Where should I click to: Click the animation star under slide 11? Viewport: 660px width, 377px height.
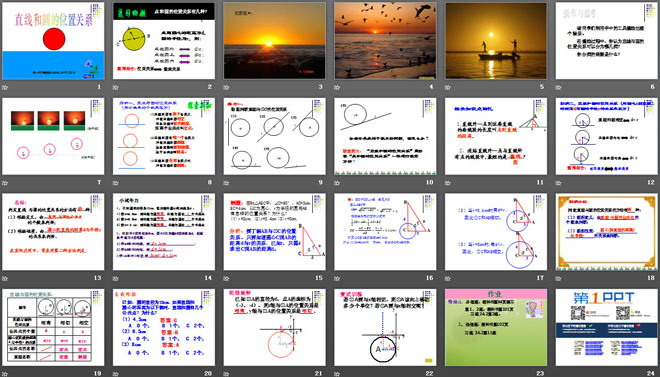tap(448, 183)
